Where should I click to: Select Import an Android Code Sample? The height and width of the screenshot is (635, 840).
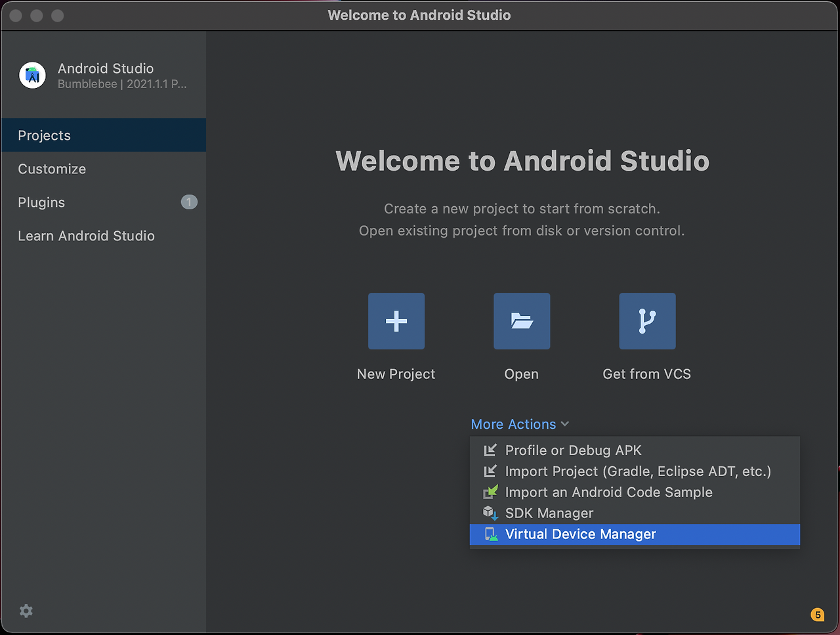pyautogui.click(x=635, y=492)
